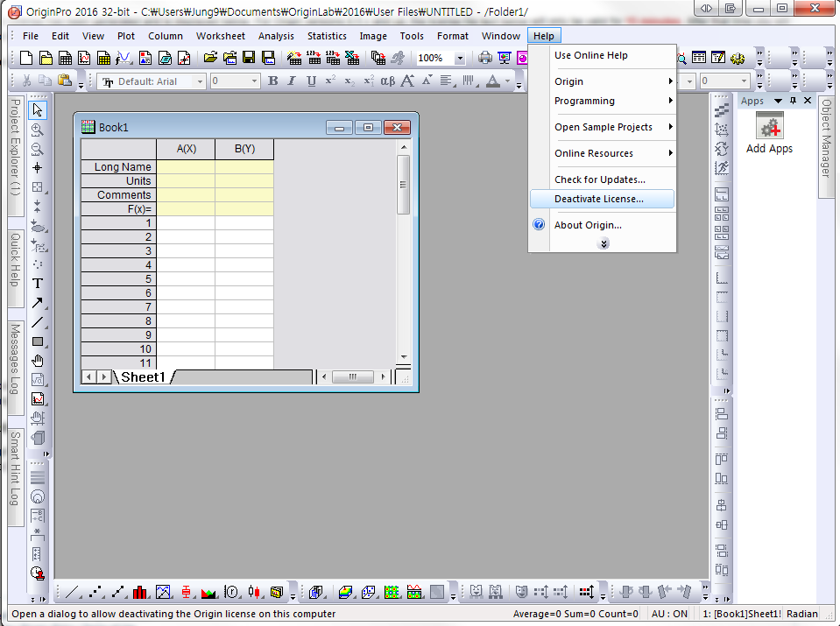Close the Apps panel
Viewport: 840px width, 626px height.
[x=808, y=101]
